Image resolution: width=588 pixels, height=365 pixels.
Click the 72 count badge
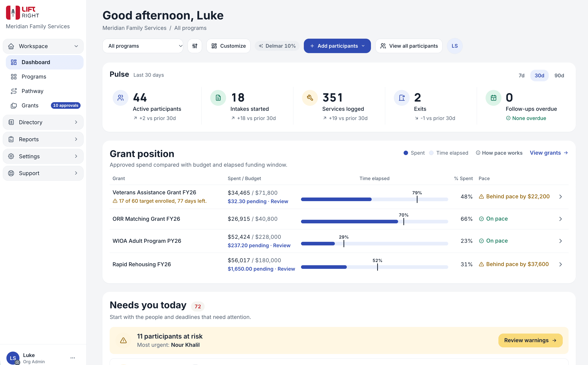point(198,306)
